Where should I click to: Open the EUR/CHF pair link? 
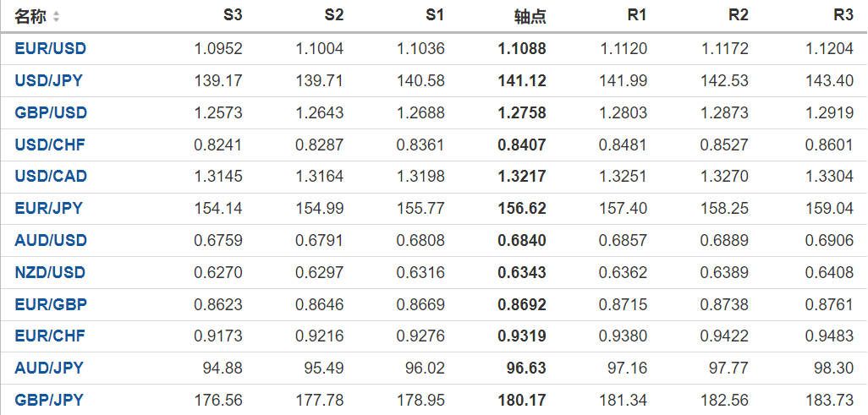tap(51, 336)
